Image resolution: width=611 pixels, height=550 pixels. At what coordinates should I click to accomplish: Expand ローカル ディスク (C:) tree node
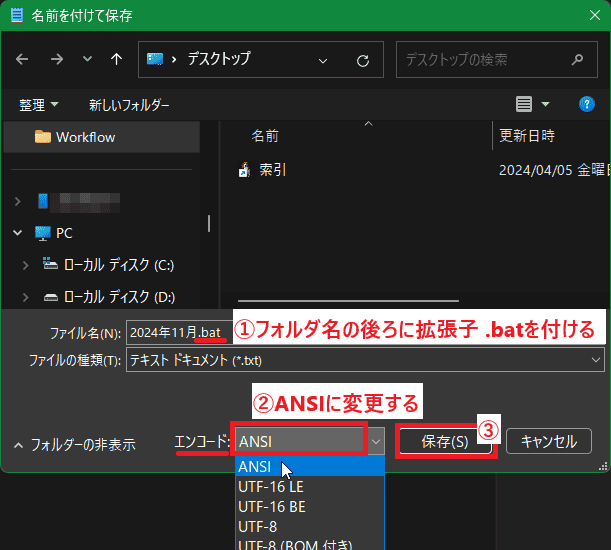[27, 265]
